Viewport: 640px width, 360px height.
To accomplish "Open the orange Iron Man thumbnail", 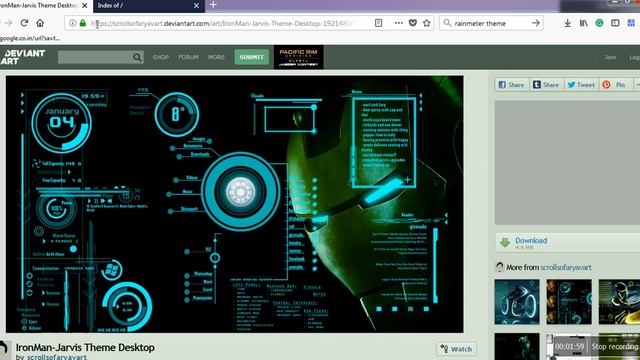I will pos(569,302).
